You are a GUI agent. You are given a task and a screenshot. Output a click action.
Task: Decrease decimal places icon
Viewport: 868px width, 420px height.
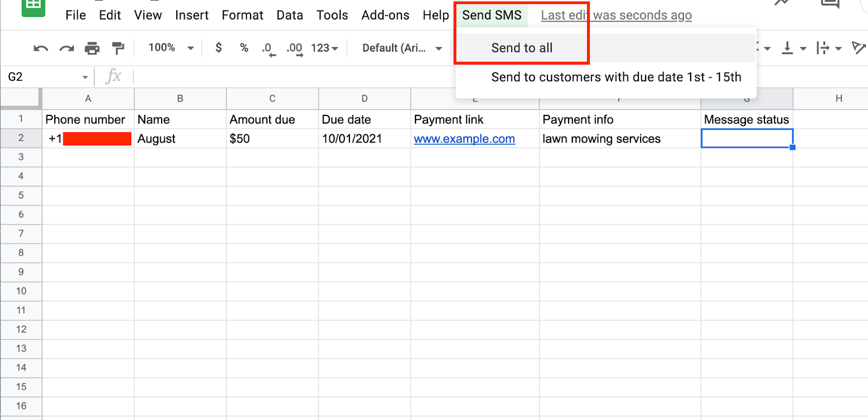(x=269, y=48)
